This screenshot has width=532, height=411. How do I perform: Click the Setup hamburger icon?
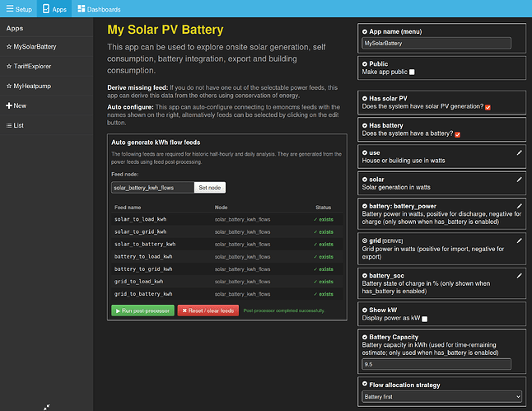tap(10, 8)
